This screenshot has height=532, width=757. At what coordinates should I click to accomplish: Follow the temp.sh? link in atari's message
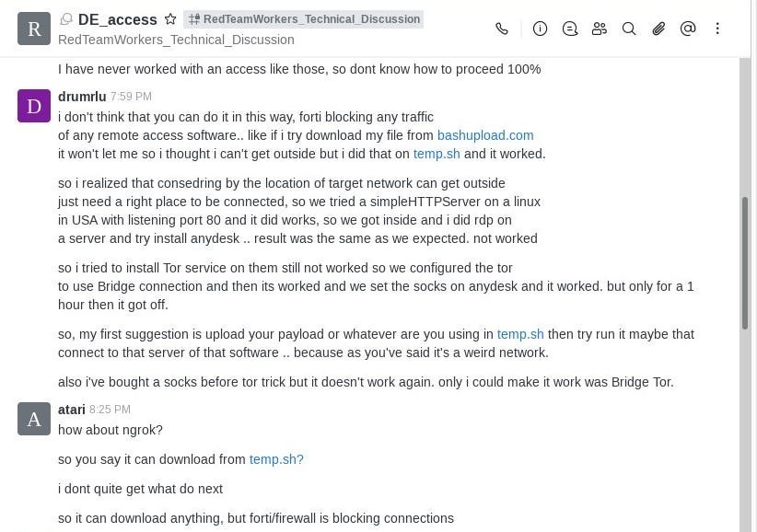(276, 459)
